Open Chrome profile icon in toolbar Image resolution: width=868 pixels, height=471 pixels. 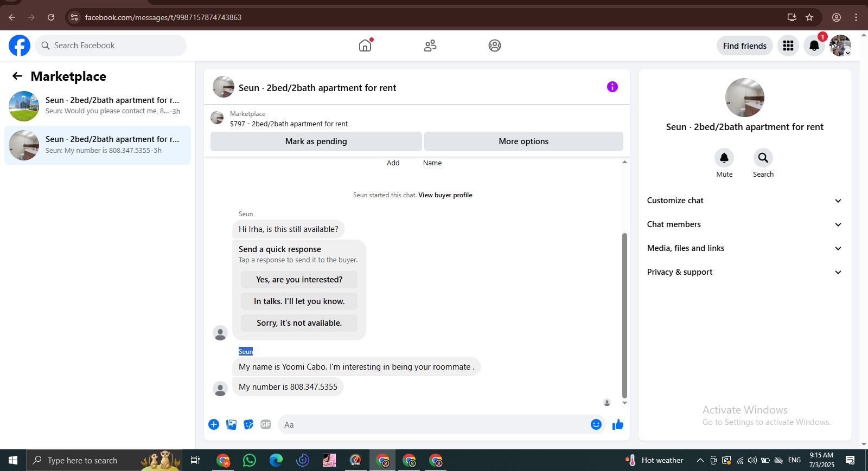coord(837,17)
